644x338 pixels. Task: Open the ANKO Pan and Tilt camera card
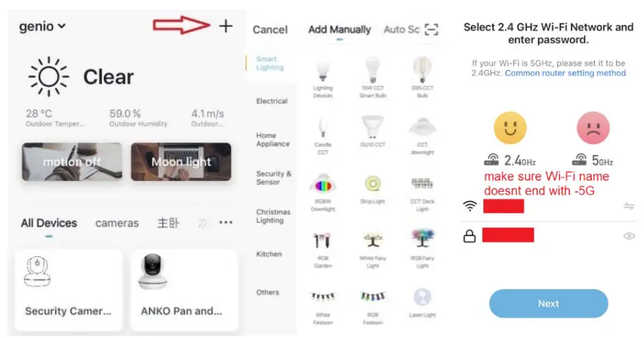click(x=184, y=290)
